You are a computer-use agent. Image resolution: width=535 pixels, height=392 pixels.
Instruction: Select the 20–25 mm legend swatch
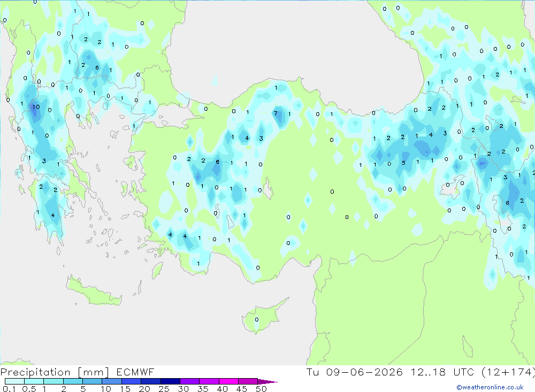(151, 381)
